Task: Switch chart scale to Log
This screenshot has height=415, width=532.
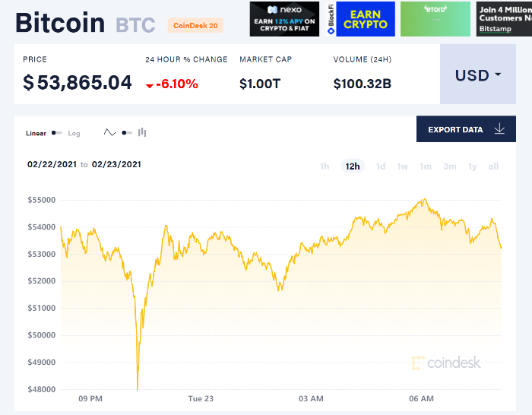Action: coord(74,133)
